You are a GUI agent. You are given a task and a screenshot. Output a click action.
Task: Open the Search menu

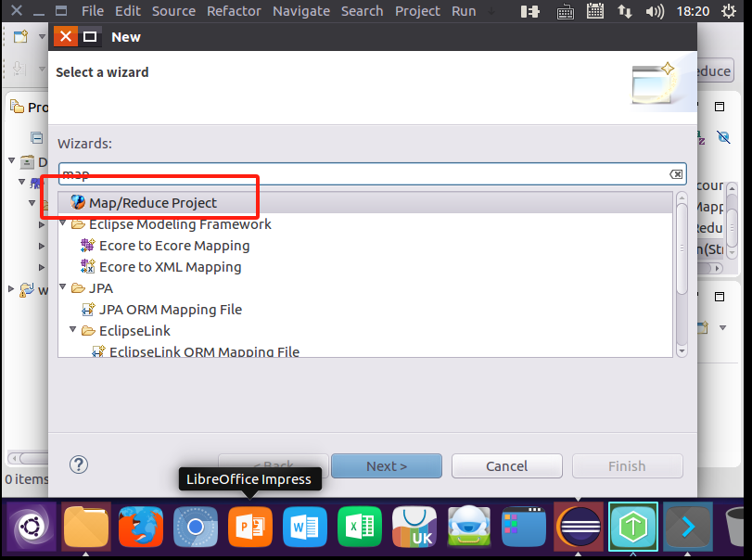pos(362,11)
